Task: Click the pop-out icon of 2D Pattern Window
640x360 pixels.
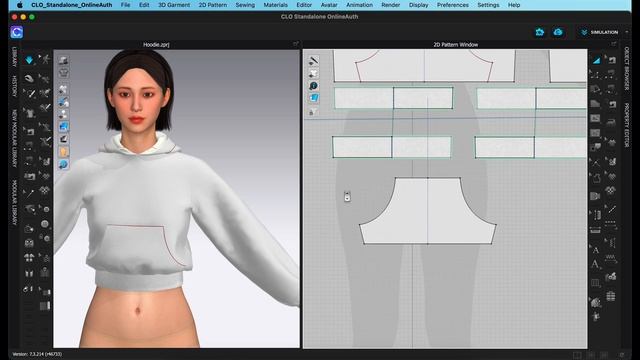Action: [613, 44]
